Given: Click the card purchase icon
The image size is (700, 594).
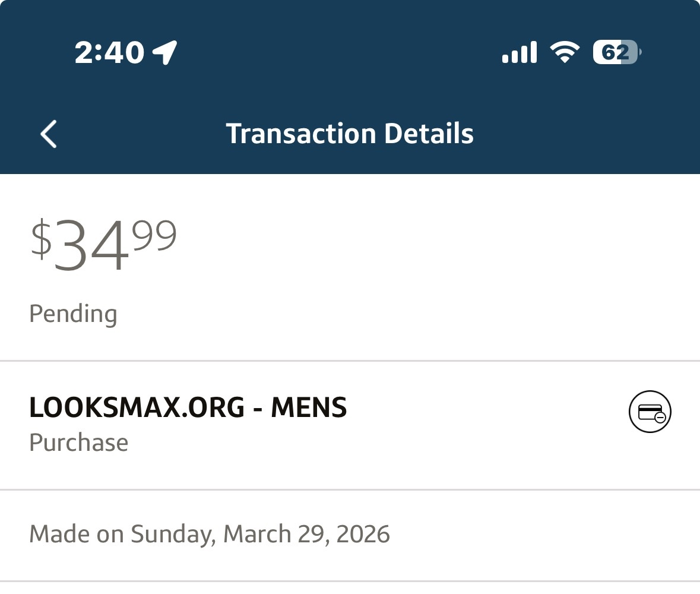Looking at the screenshot, I should pyautogui.click(x=650, y=412).
